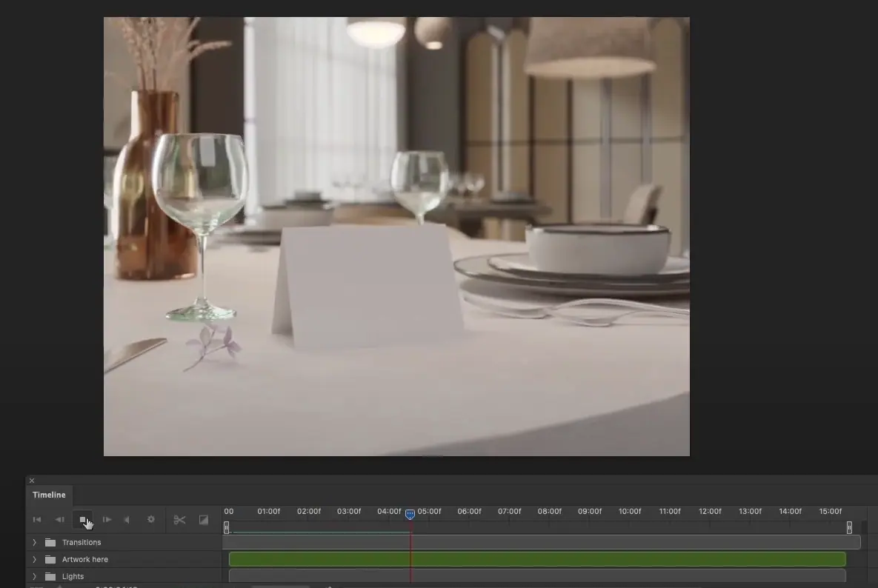Jump to 10:00f on time ruler
Image resolution: width=878 pixels, height=588 pixels.
point(629,512)
